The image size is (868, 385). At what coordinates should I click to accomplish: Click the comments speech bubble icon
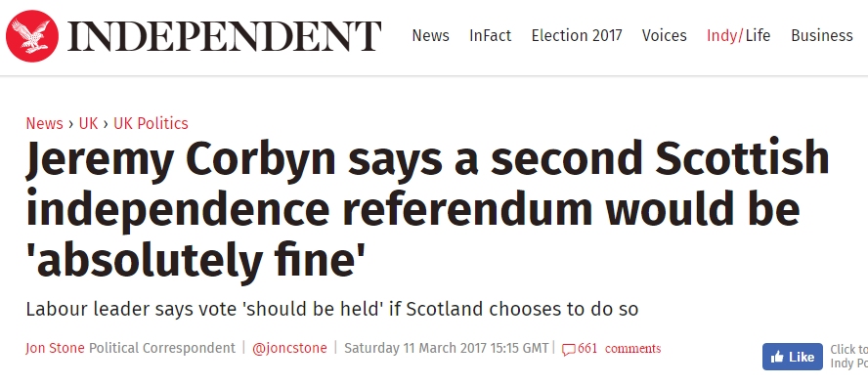pyautogui.click(x=569, y=350)
